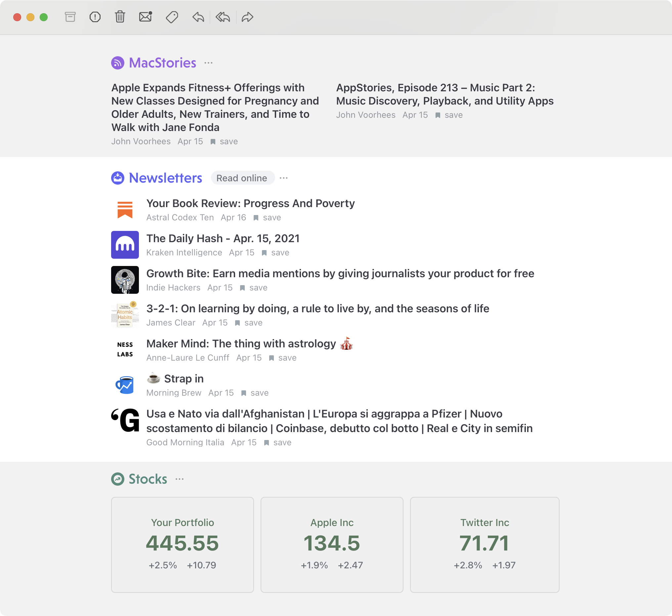The image size is (672, 616).
Task: Click the Indie Hackers astronaut avatar
Action: pyautogui.click(x=125, y=280)
